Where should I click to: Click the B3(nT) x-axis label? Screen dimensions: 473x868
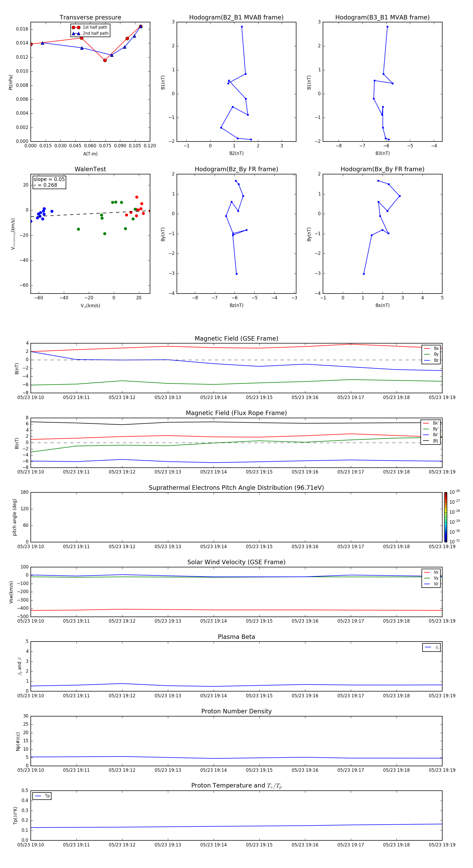point(382,153)
